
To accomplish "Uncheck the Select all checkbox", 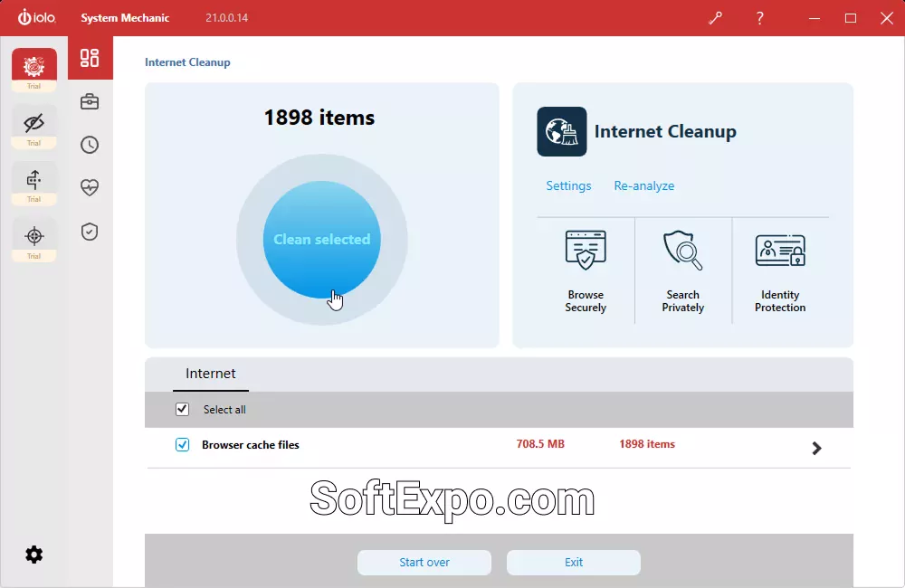I will pyautogui.click(x=182, y=409).
